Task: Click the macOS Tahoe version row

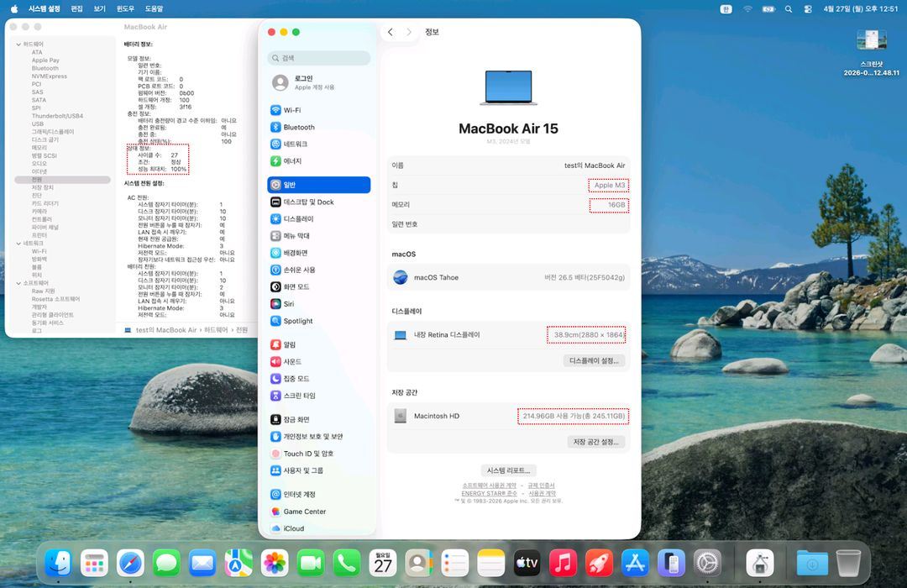Action: click(x=508, y=278)
